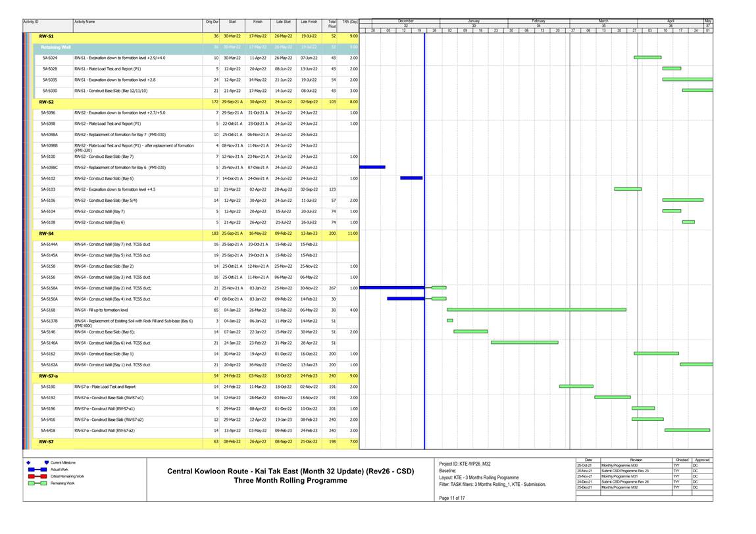Sort by the Activity ID column header
756x534 pixels.
tap(31, 22)
